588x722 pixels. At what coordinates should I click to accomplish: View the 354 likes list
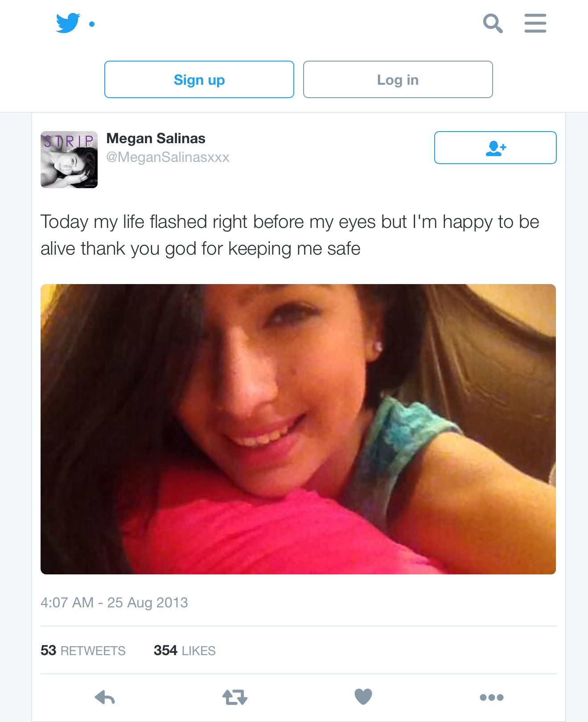pyautogui.click(x=185, y=651)
